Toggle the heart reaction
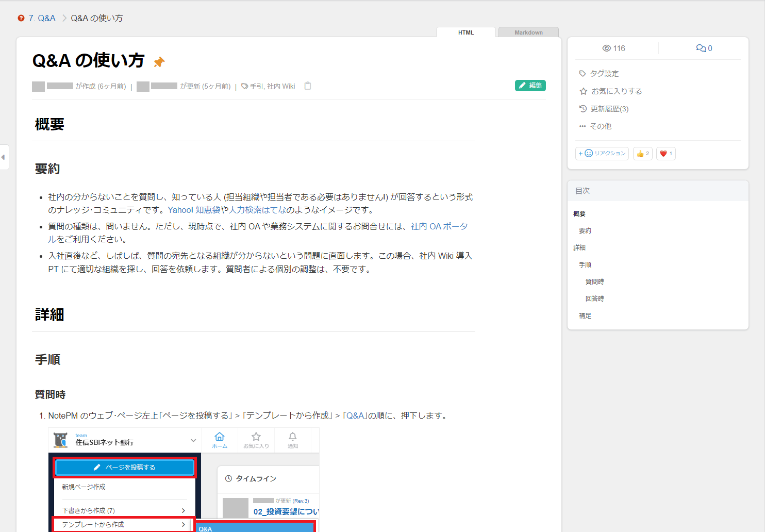The image size is (765, 532). pyautogui.click(x=666, y=154)
